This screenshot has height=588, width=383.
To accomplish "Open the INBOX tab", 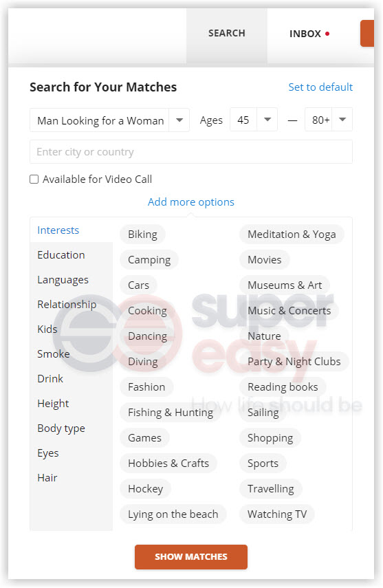I will 309,35.
